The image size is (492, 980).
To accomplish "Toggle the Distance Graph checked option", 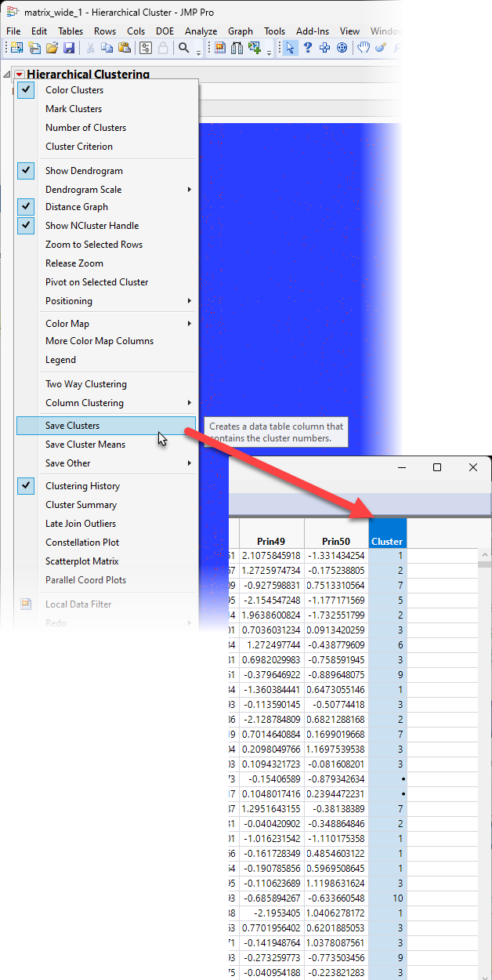I will (27, 207).
